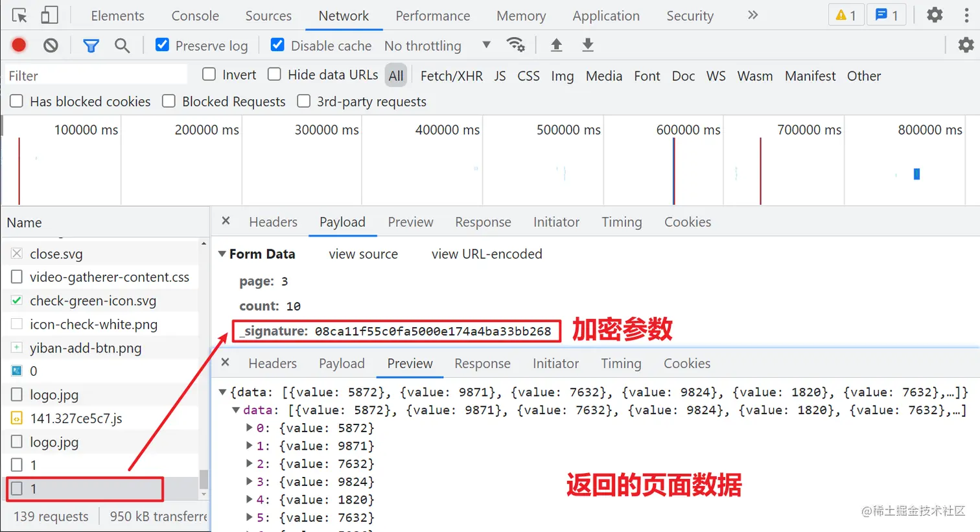Close the upper request details pane

click(x=226, y=221)
